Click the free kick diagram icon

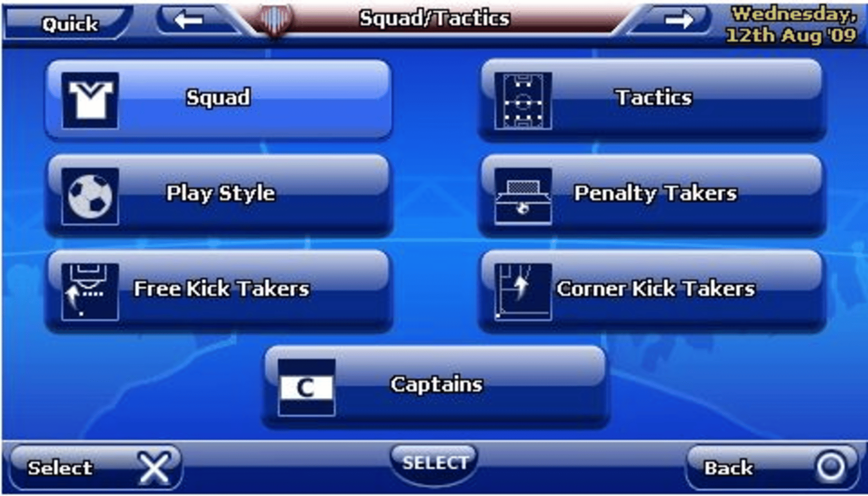(90, 292)
